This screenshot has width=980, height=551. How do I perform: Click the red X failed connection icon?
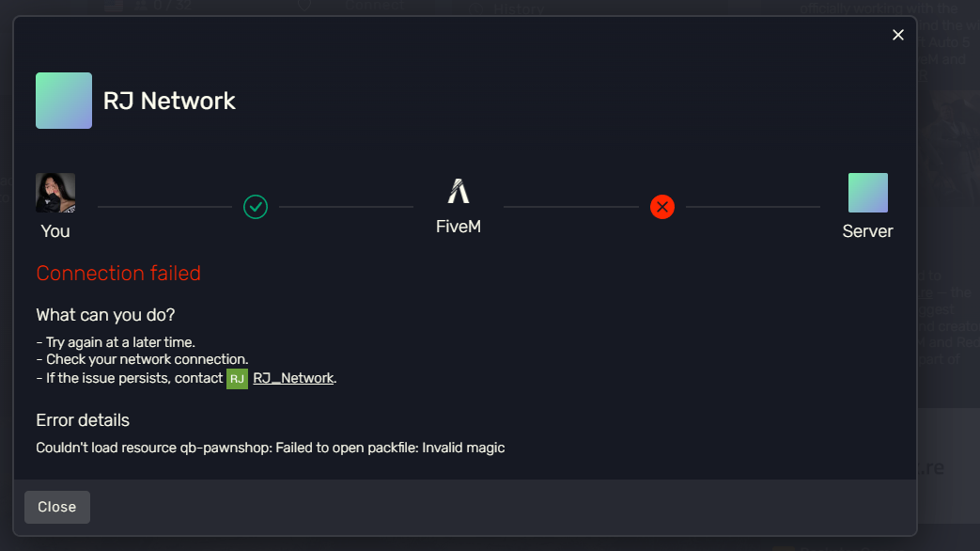point(661,207)
